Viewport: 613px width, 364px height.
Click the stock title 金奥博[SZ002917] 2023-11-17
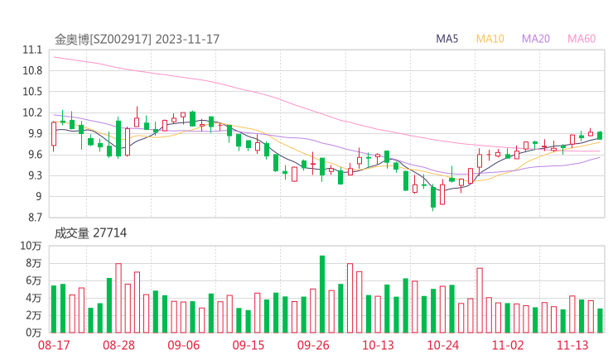pyautogui.click(x=137, y=40)
